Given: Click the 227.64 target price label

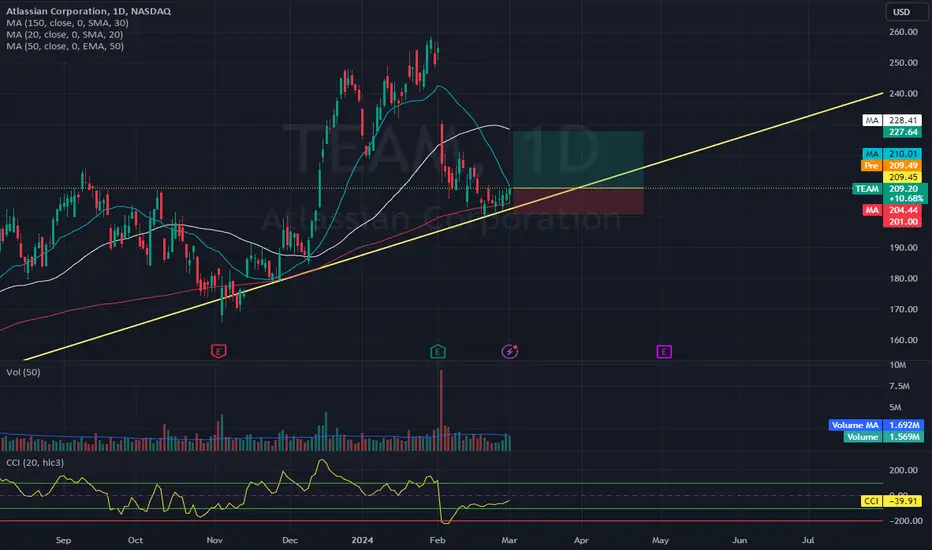Looking at the screenshot, I should pyautogui.click(x=902, y=132).
